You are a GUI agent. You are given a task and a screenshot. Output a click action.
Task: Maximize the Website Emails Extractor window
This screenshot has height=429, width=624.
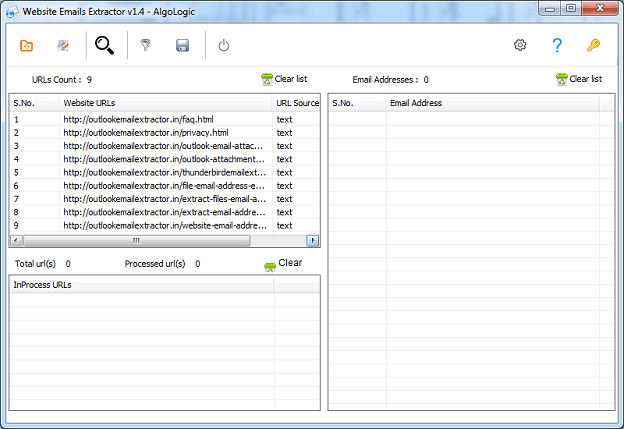pyautogui.click(x=571, y=9)
